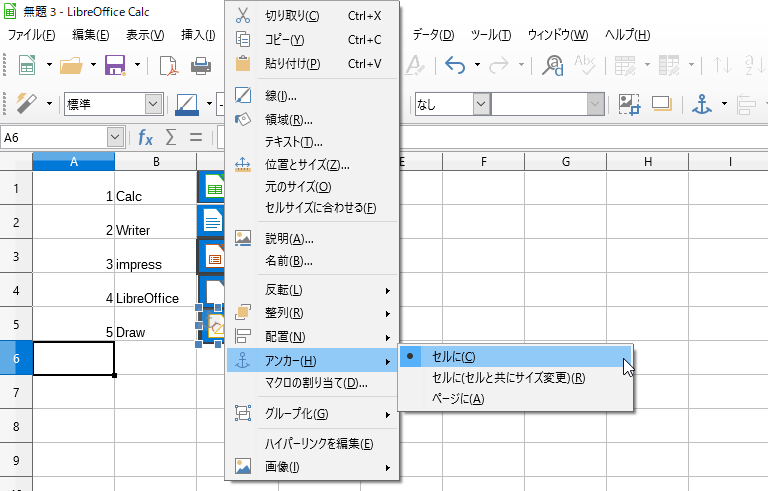The width and height of the screenshot is (768, 491).
Task: Open the save button dropdown arrow
Action: tap(137, 65)
